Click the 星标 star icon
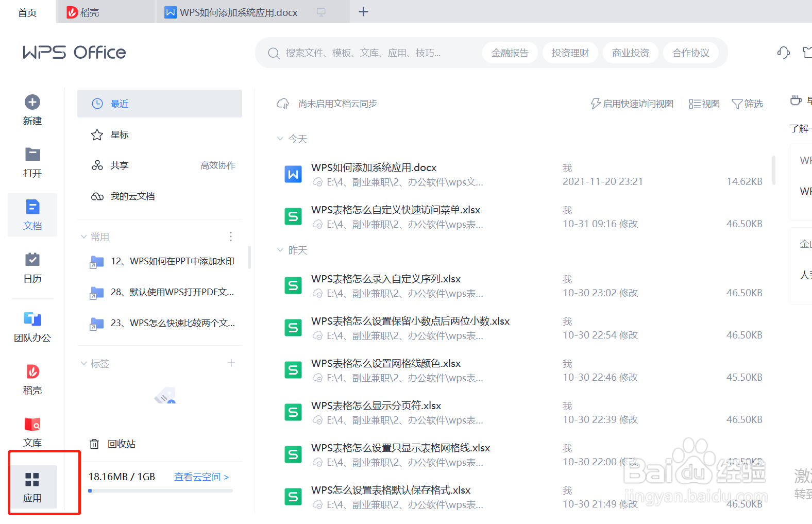This screenshot has width=812, height=524. coord(97,135)
